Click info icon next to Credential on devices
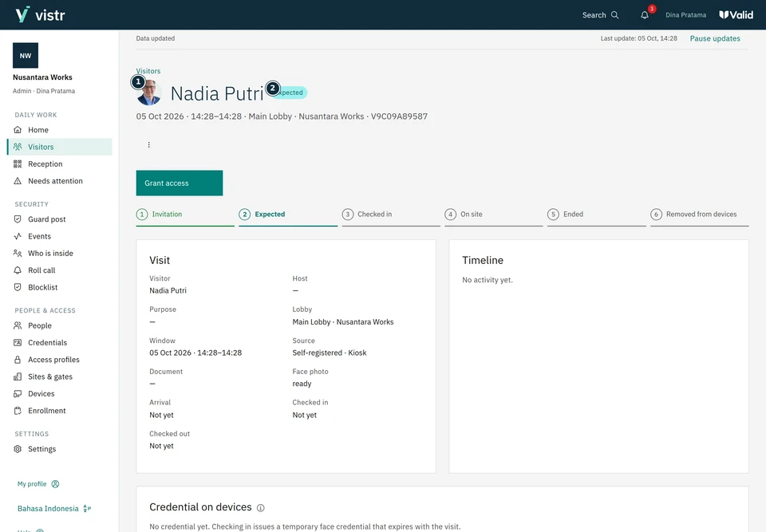This screenshot has width=766, height=532. (261, 508)
